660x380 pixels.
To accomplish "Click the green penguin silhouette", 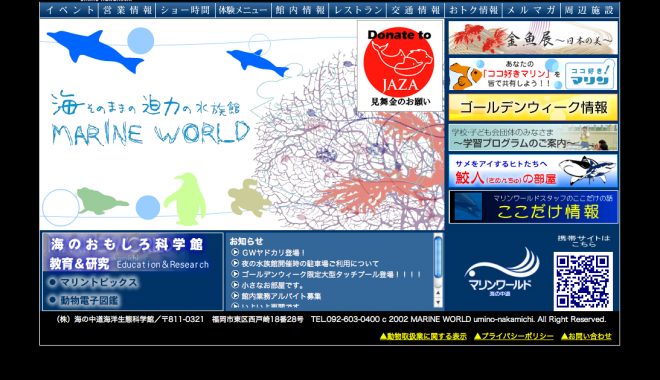I will (186, 199).
